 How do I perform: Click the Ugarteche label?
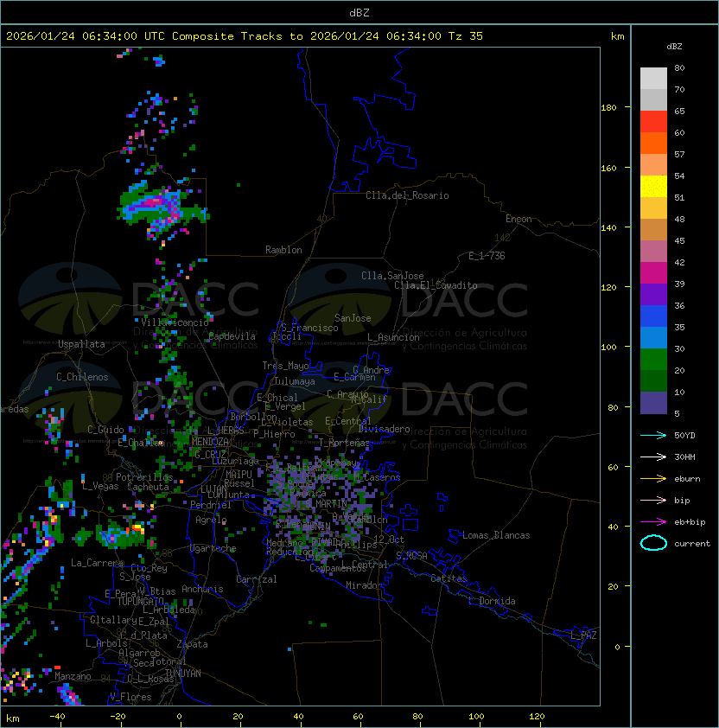213,548
